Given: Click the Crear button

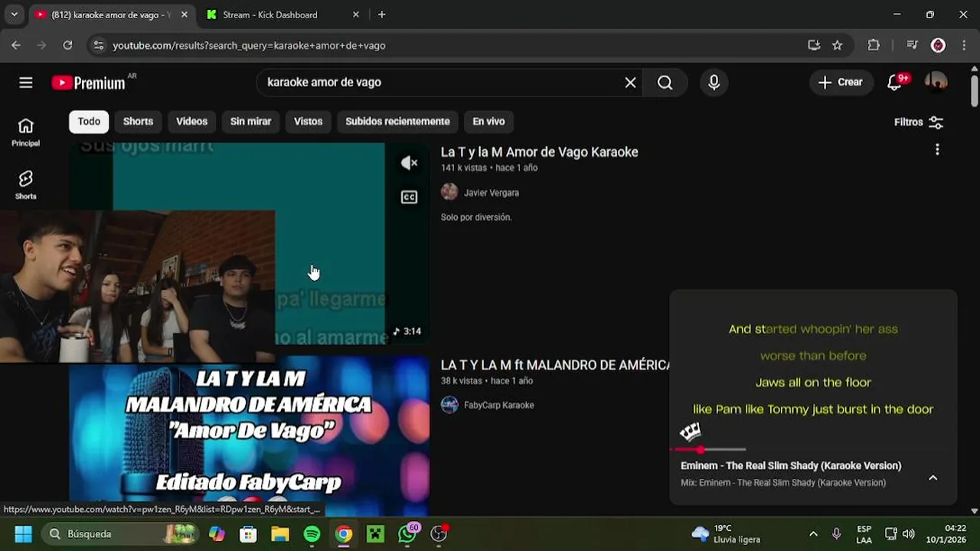Looking at the screenshot, I should 840,83.
